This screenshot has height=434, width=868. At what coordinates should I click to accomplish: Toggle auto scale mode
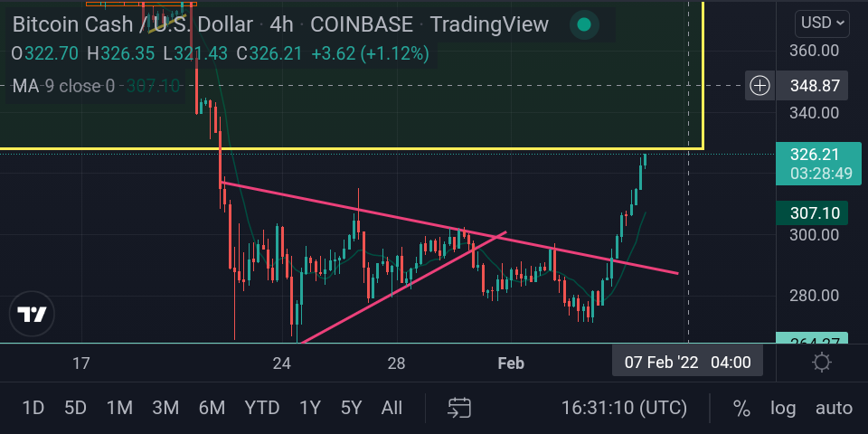(x=833, y=409)
